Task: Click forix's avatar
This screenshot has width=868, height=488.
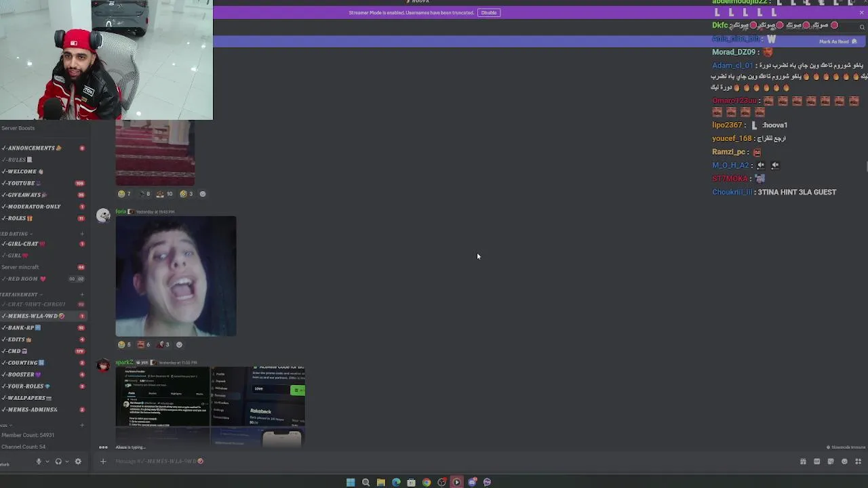Action: (103, 216)
